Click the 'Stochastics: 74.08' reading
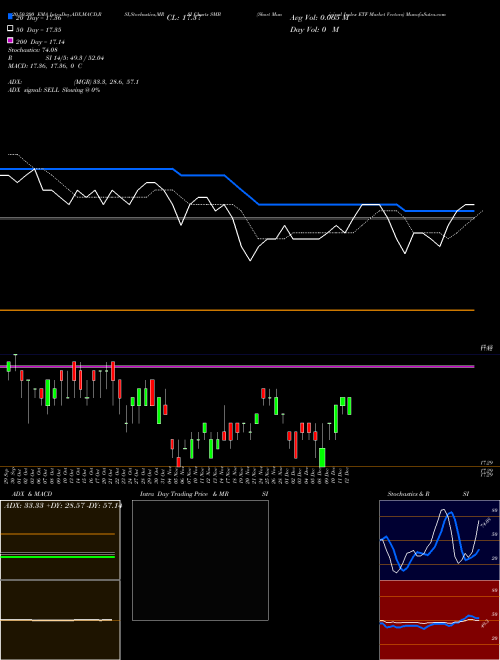 click(33, 50)
